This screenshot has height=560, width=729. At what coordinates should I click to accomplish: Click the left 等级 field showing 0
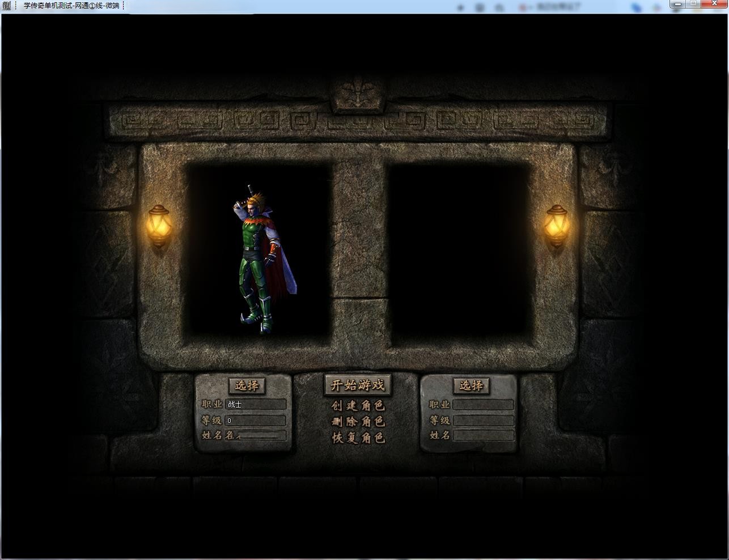(x=256, y=421)
